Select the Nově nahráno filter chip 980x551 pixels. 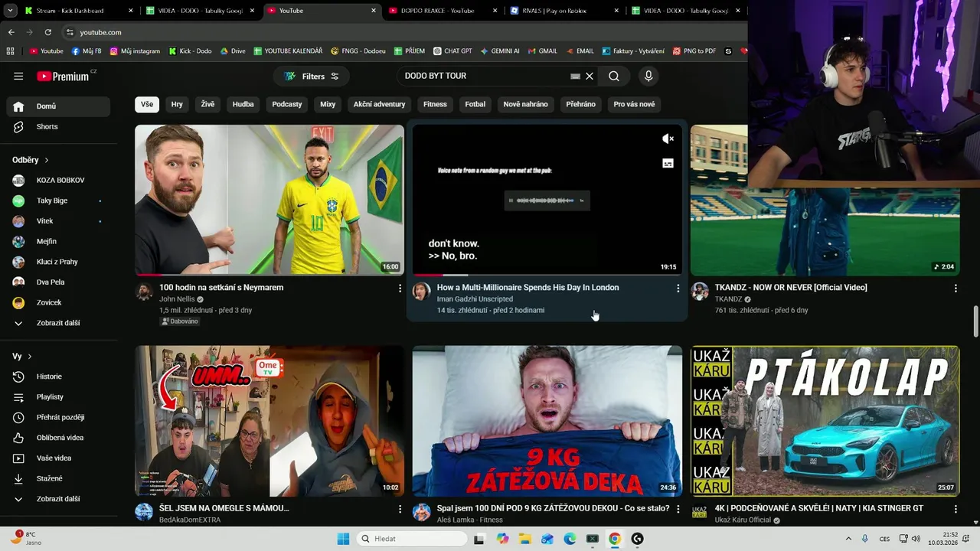pyautogui.click(x=525, y=104)
